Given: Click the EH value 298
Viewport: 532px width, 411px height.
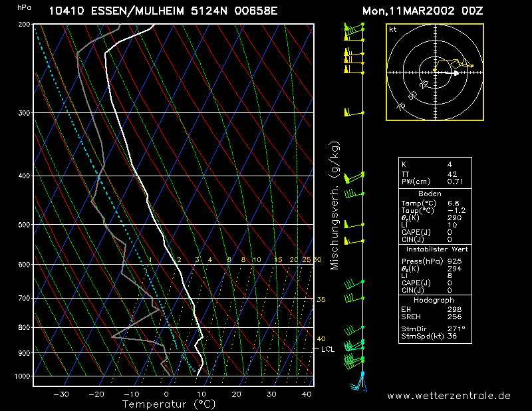Looking at the screenshot, I should (x=454, y=309).
